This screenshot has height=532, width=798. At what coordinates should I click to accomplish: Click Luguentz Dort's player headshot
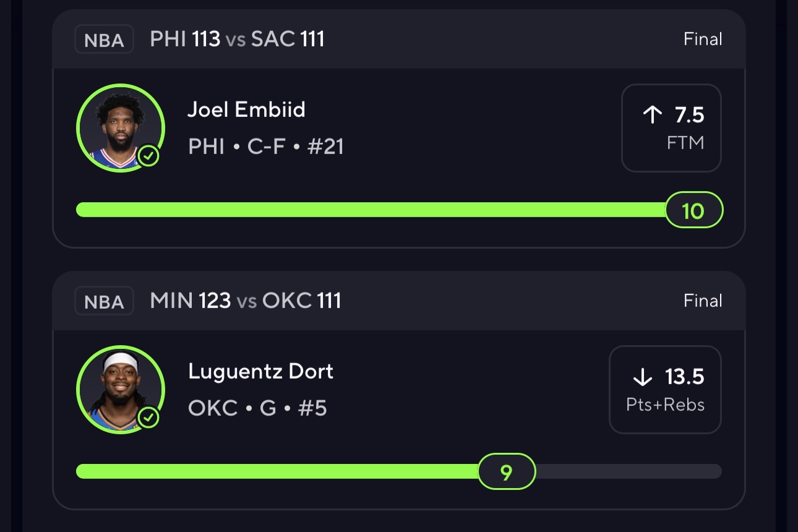[120, 388]
